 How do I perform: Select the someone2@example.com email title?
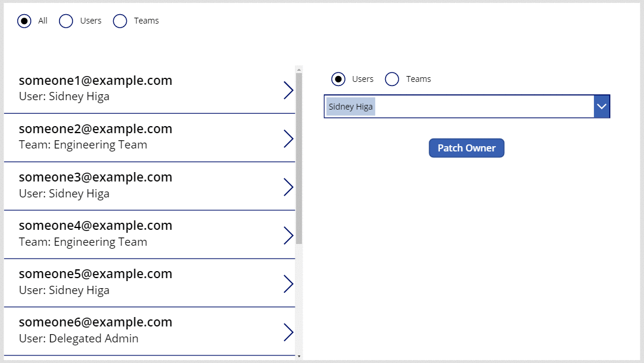click(96, 128)
